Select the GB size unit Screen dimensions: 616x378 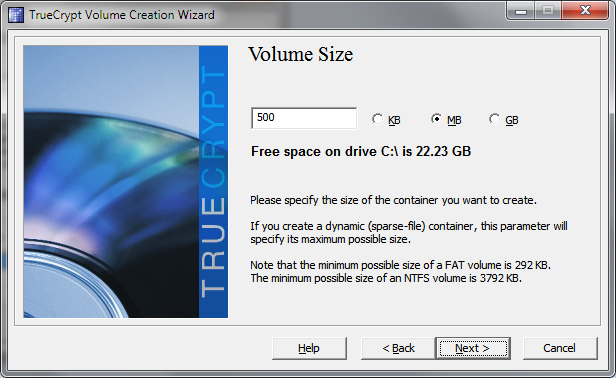click(x=504, y=119)
